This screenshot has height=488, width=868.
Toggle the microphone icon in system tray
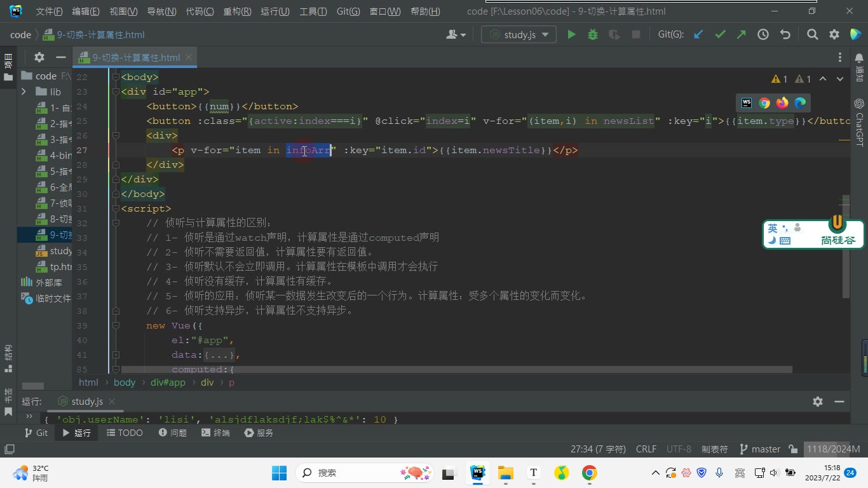point(719,473)
